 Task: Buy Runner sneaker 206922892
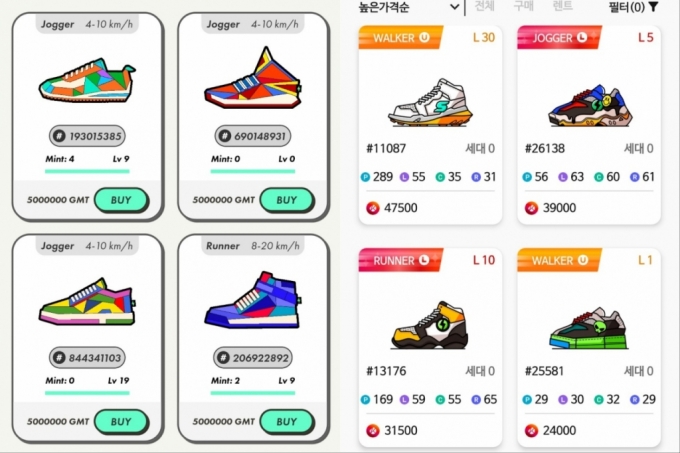click(287, 421)
